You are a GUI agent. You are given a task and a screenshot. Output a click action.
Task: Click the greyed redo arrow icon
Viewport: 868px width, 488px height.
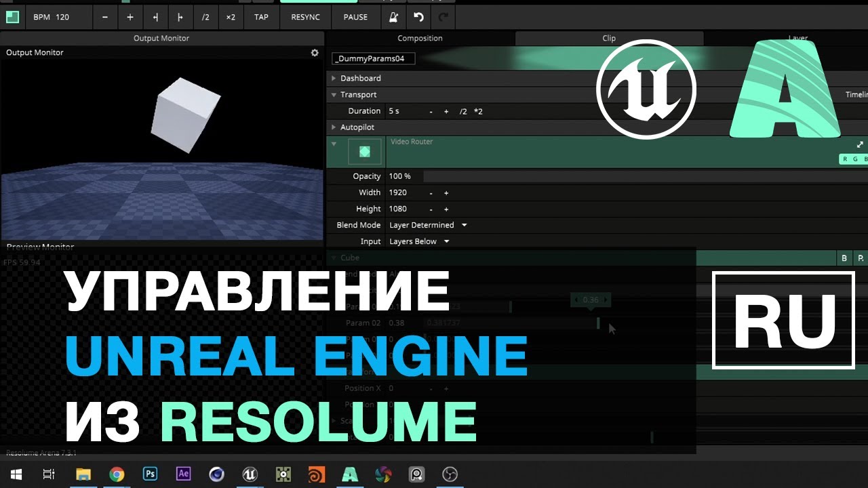(444, 17)
